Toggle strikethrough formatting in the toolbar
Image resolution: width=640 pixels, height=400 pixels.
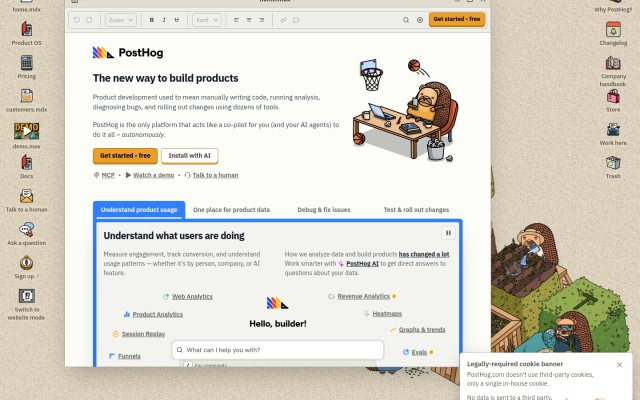click(x=177, y=20)
